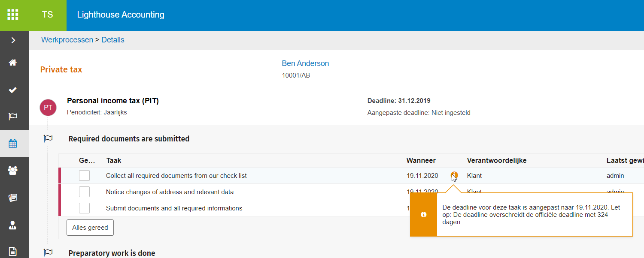Select the calendar icon in sidebar
This screenshot has height=258, width=644.
point(13,144)
